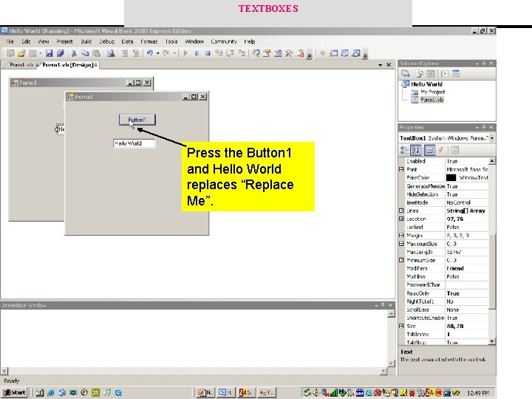Click the Undo arrow toolbar icon
This screenshot has height=399, width=532.
click(x=149, y=53)
